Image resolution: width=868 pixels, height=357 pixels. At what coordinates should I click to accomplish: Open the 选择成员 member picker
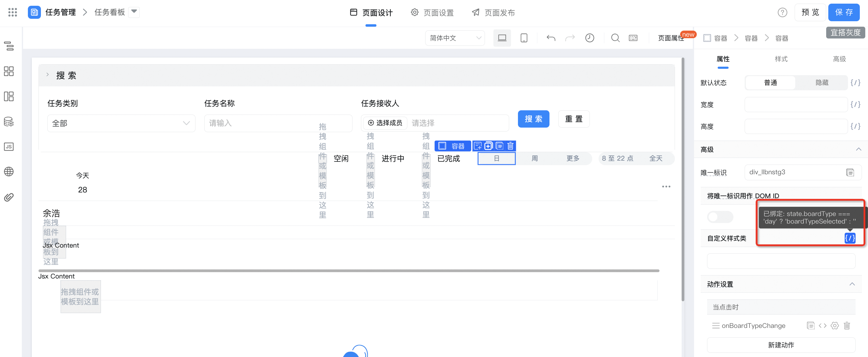(x=385, y=123)
